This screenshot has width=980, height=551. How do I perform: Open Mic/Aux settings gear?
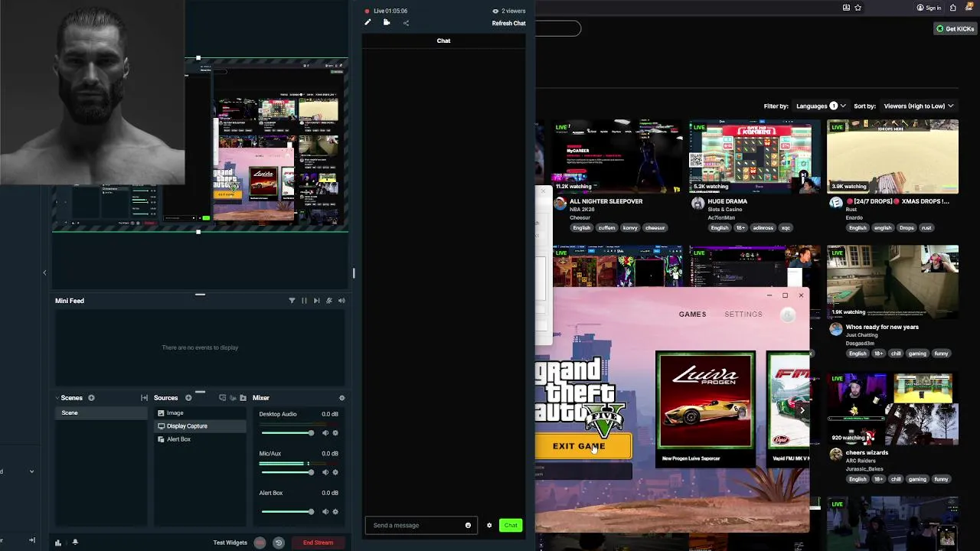pyautogui.click(x=335, y=472)
